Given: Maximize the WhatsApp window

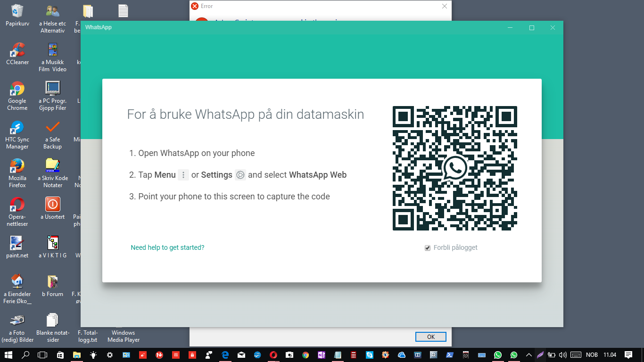Looking at the screenshot, I should click(x=532, y=28).
